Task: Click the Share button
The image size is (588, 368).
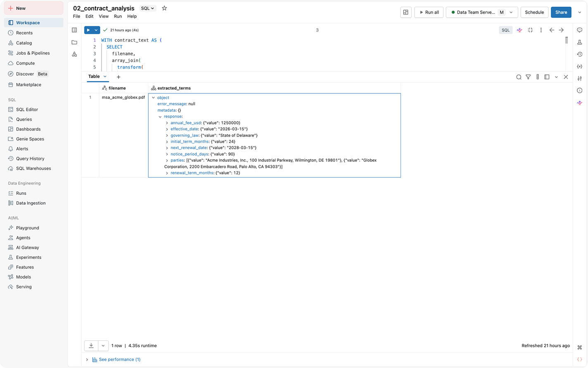Action: [x=561, y=12]
